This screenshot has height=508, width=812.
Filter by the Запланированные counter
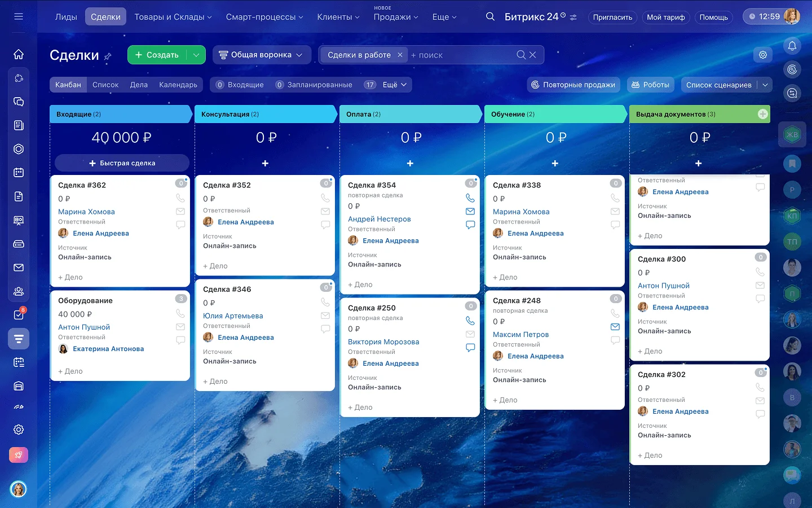[x=314, y=85]
